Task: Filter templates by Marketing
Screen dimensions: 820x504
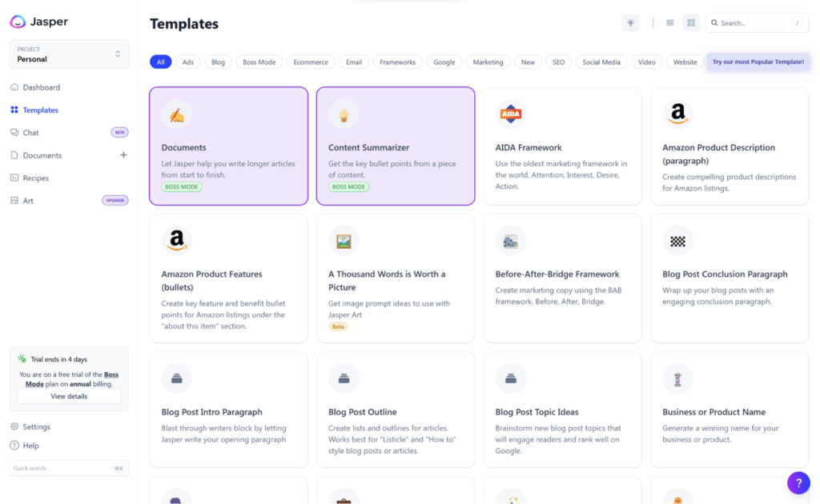Action: tap(488, 62)
